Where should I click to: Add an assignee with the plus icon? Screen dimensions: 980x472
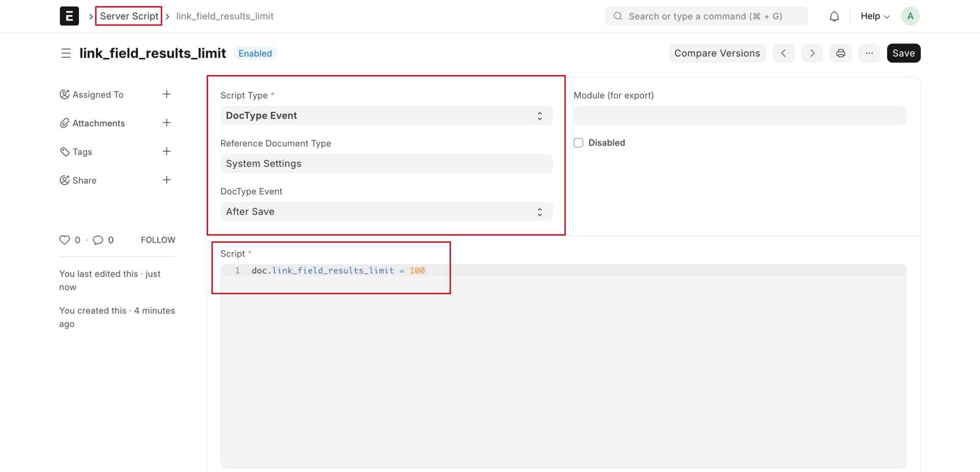pyautogui.click(x=167, y=94)
